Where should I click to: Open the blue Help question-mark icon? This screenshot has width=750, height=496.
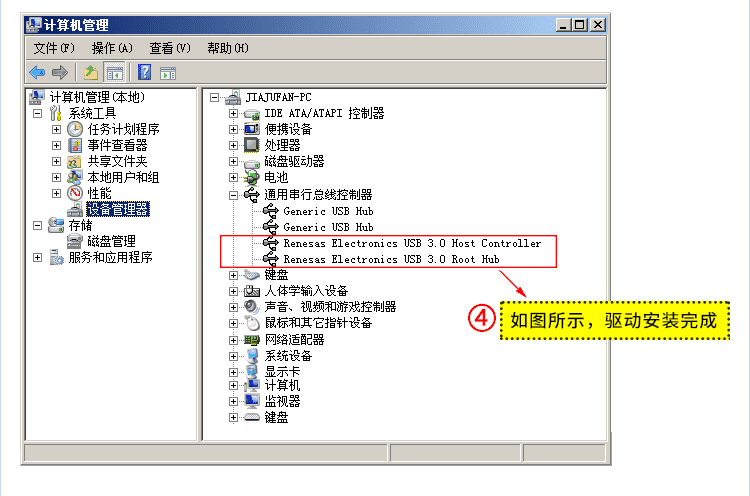[144, 73]
